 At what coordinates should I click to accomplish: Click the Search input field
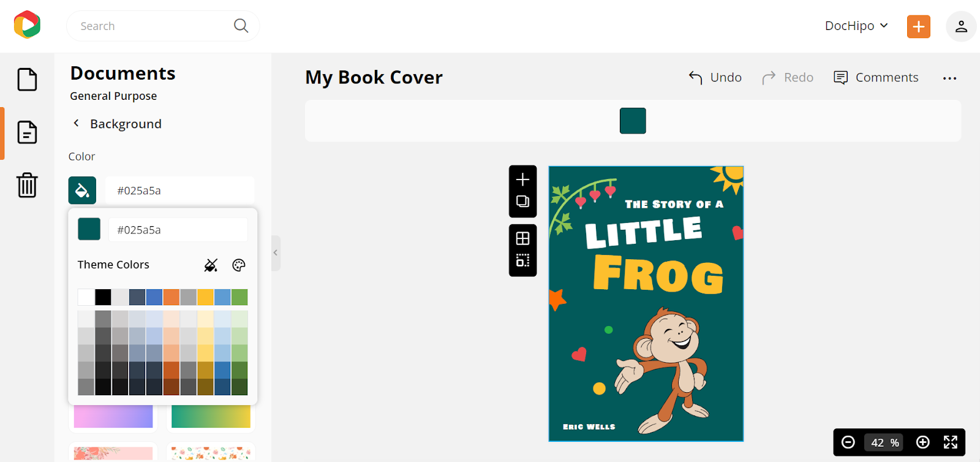(x=153, y=26)
